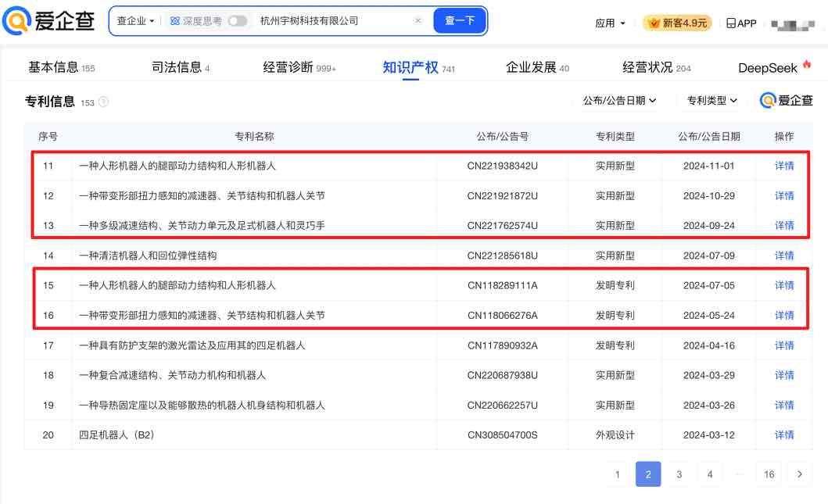Click patent name 一种清洁机器人和回位弹性结构
Image resolution: width=828 pixels, height=504 pixels.
click(148, 256)
